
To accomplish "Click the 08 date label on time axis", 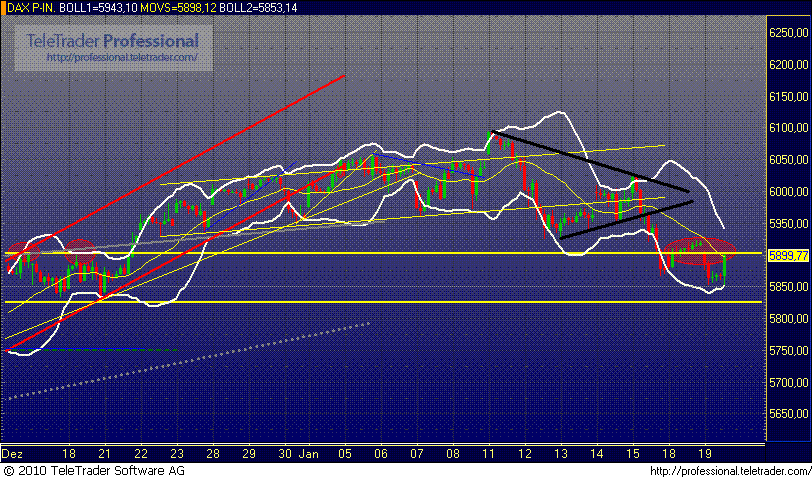I will pos(453,454).
